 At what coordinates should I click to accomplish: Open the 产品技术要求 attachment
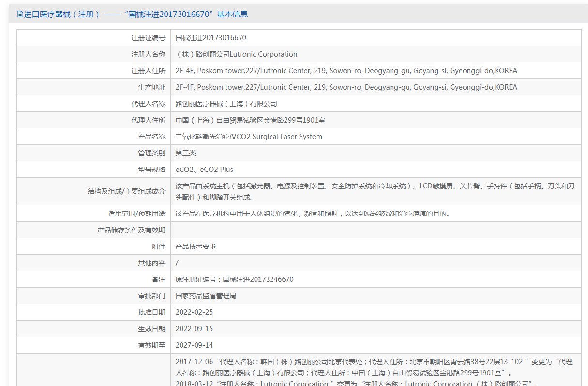click(x=196, y=247)
